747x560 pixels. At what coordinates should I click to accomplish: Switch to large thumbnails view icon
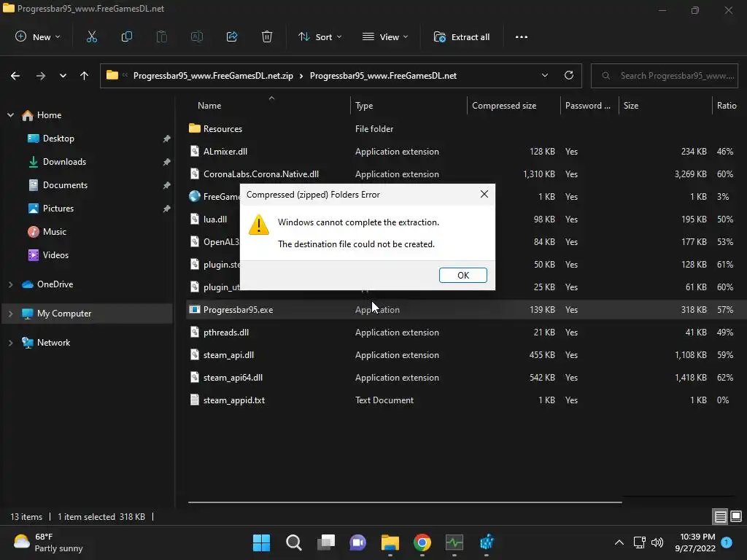[x=736, y=516]
